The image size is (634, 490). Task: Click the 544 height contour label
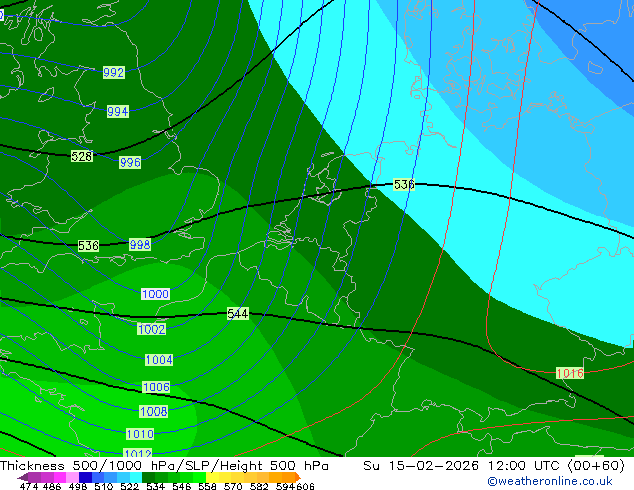[x=238, y=313]
